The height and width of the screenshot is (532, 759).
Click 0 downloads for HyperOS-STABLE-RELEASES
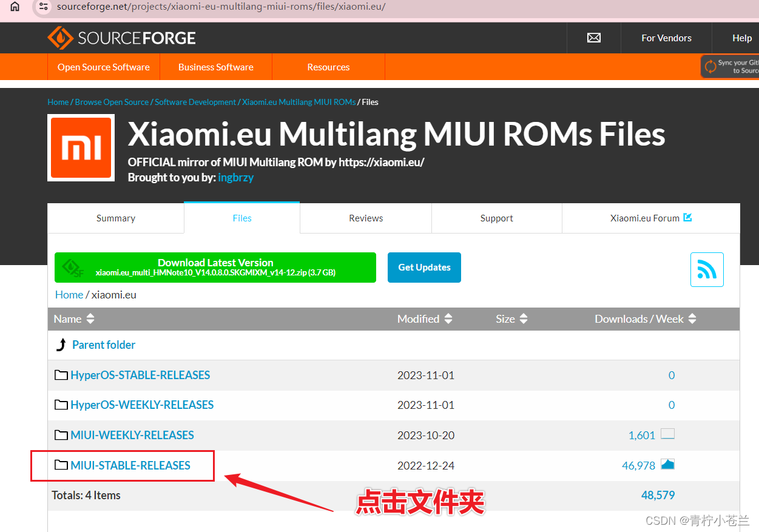672,375
